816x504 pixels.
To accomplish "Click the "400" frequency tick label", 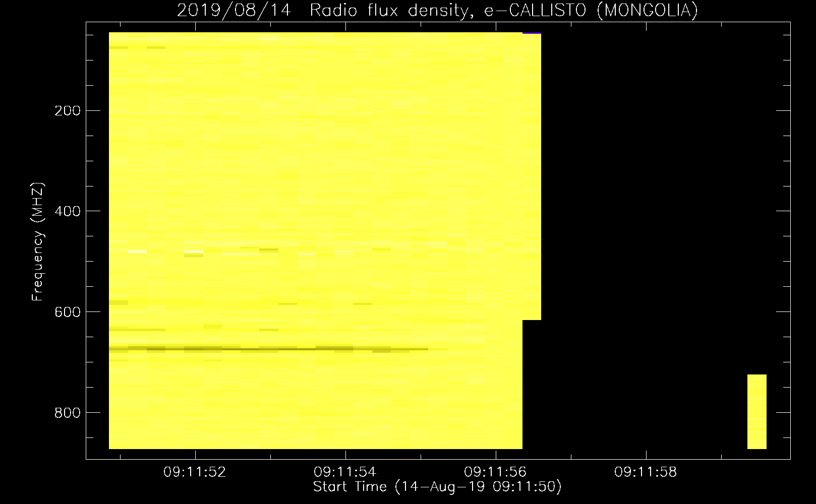I will click(x=67, y=211).
